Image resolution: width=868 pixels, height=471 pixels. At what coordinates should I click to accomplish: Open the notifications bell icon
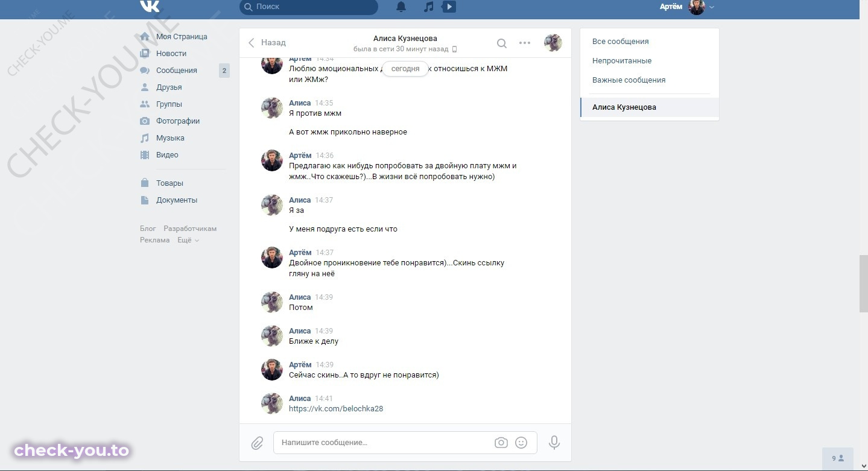click(x=401, y=7)
